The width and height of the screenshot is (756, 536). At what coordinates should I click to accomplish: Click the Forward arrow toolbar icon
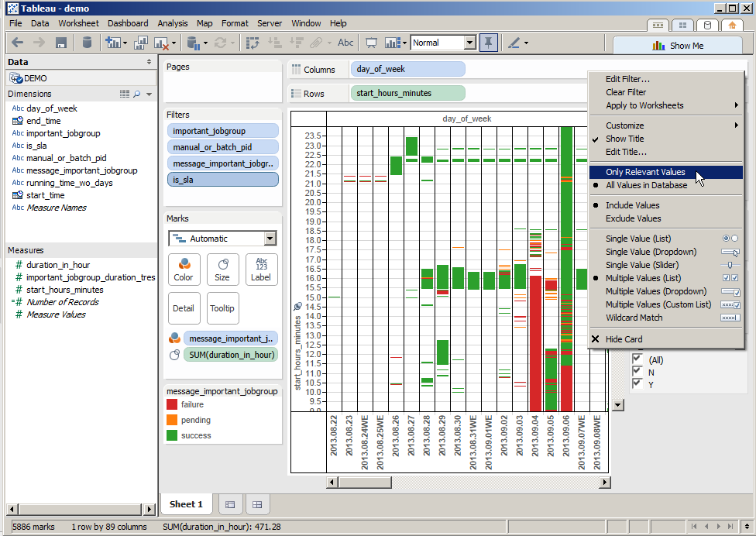coord(39,43)
